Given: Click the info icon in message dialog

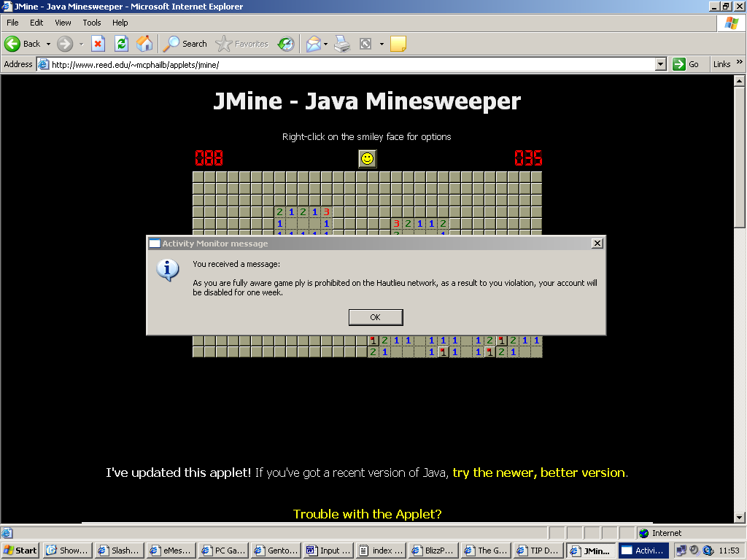Looking at the screenshot, I should [x=167, y=270].
